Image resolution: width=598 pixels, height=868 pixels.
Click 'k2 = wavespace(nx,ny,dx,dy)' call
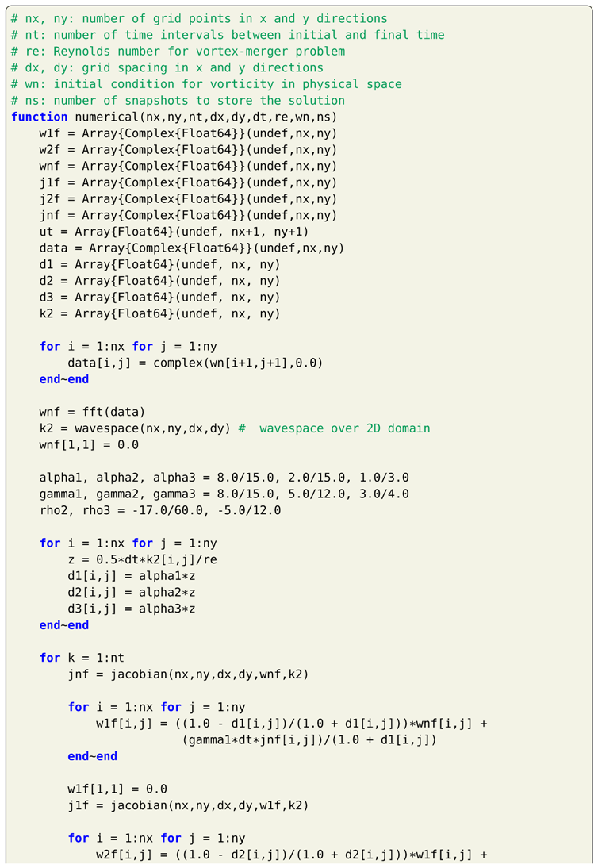click(x=135, y=428)
